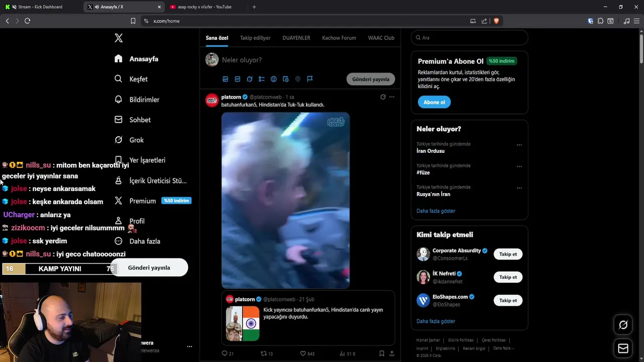Image resolution: width=644 pixels, height=362 pixels.
Task: Open account menu dots near profile
Action: point(190,346)
